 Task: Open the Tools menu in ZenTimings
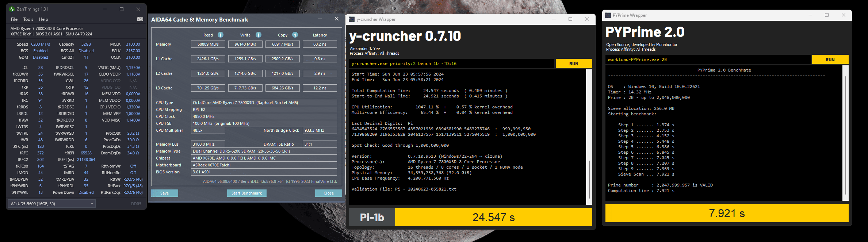28,19
